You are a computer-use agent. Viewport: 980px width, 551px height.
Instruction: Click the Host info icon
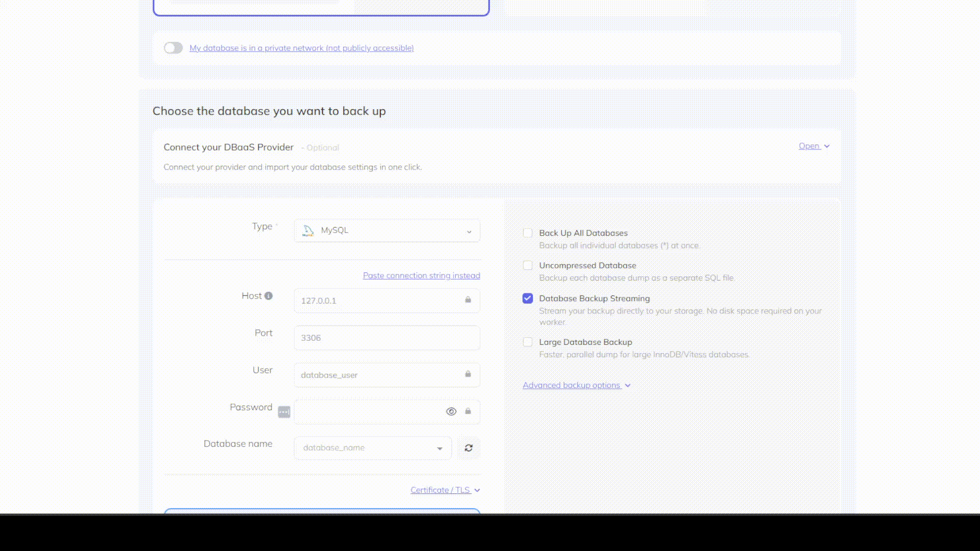268,296
